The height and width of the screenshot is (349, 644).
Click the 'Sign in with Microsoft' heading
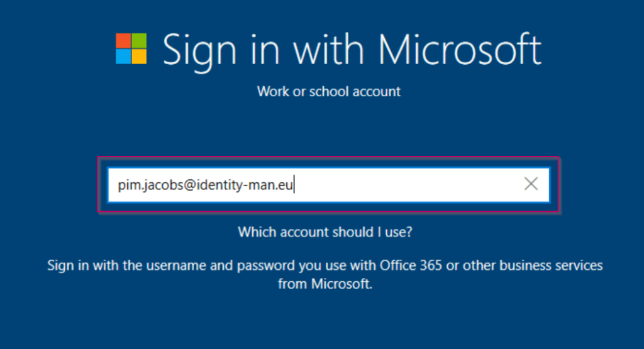click(x=351, y=49)
